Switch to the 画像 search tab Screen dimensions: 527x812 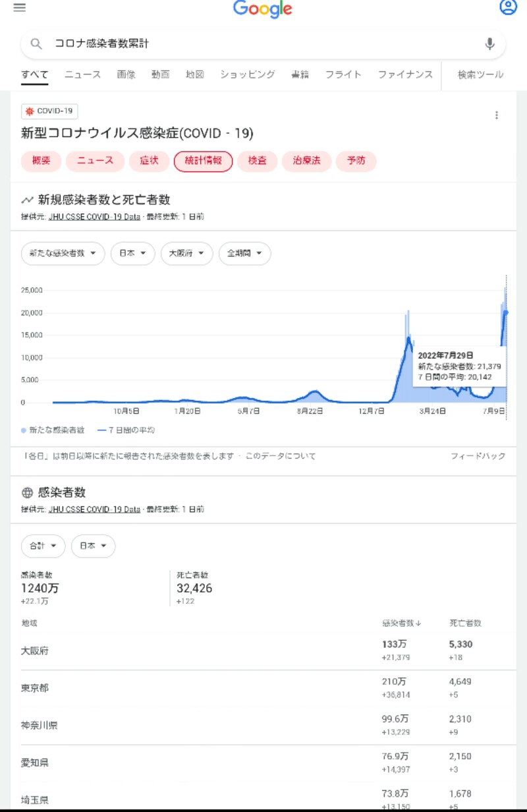tap(126, 74)
